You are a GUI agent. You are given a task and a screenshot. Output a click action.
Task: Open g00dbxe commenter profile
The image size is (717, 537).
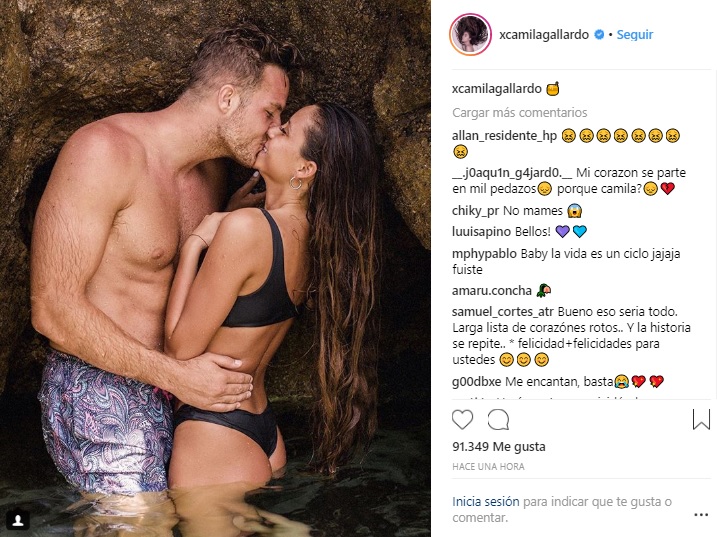pos(476,381)
